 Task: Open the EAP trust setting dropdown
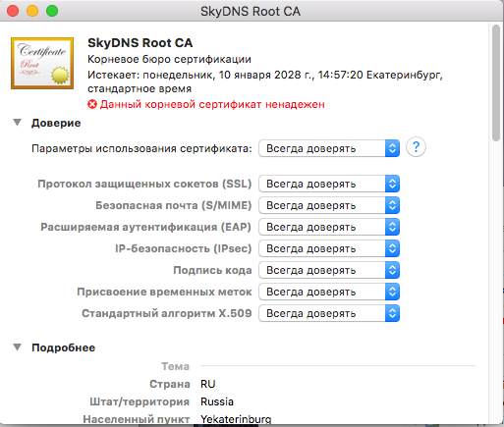pyautogui.click(x=329, y=227)
